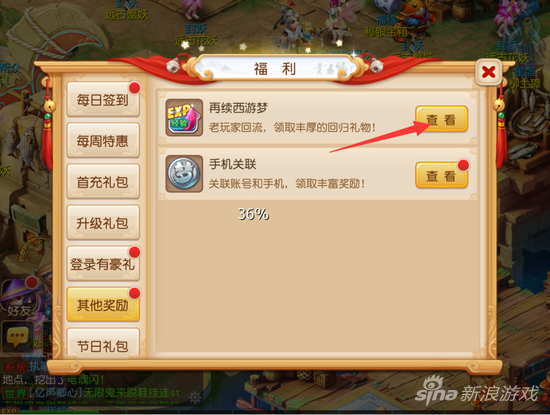This screenshot has height=415, width=550.
Task: Select the 升级礼包 tab
Action: pos(103,223)
